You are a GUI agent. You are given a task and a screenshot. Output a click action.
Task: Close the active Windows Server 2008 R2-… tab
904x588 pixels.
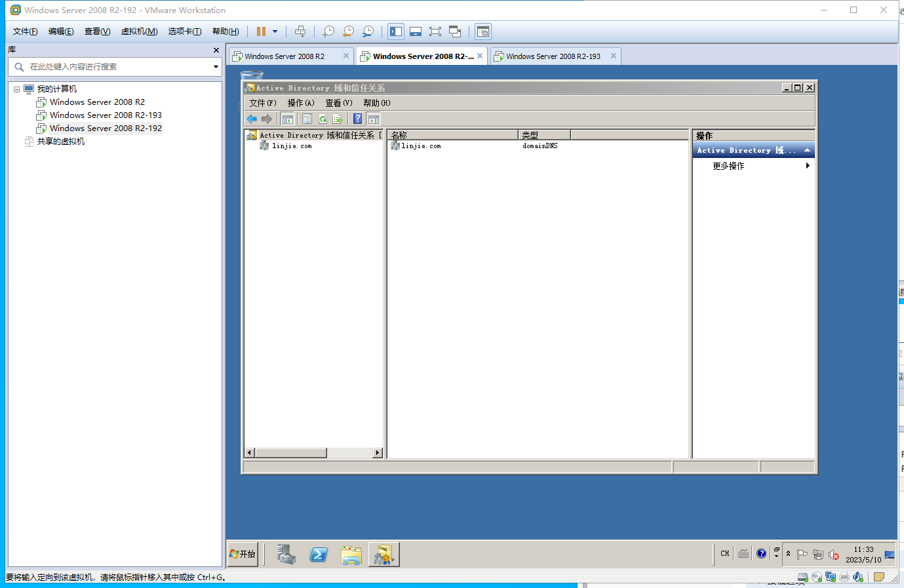coord(480,56)
